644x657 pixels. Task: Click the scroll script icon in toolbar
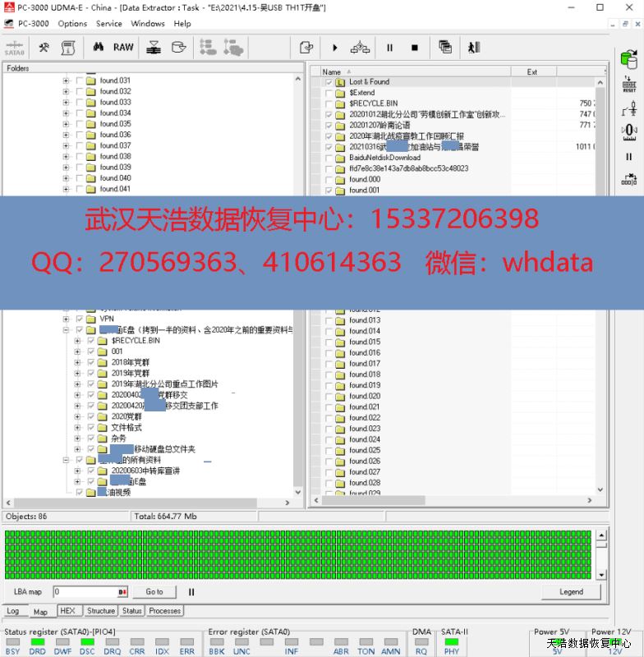[69, 48]
